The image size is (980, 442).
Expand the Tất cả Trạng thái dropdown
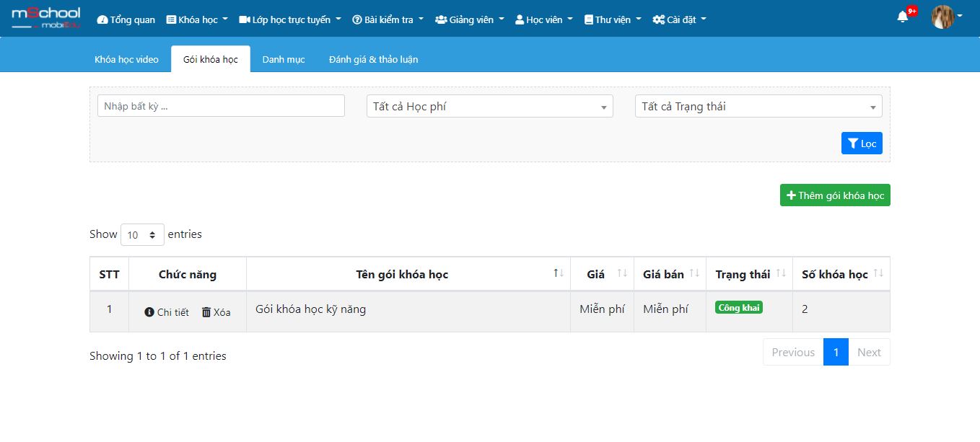pos(758,106)
